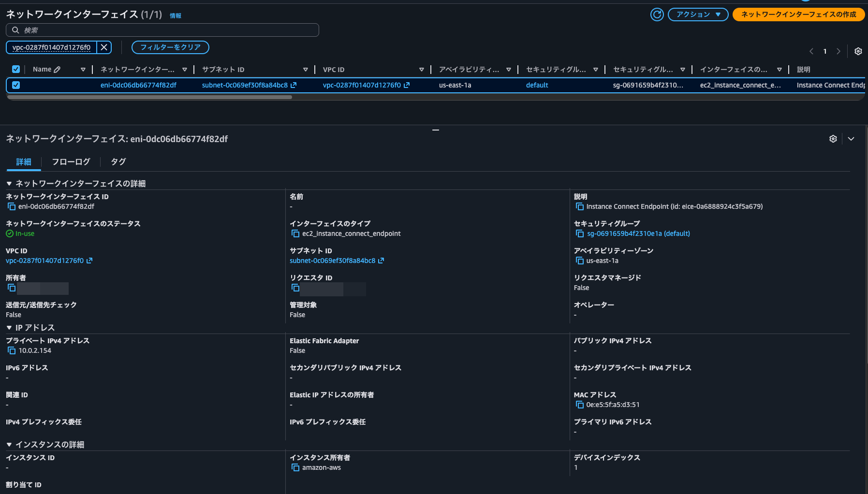
Task: Open the table preferences gear icon
Action: pos(858,51)
